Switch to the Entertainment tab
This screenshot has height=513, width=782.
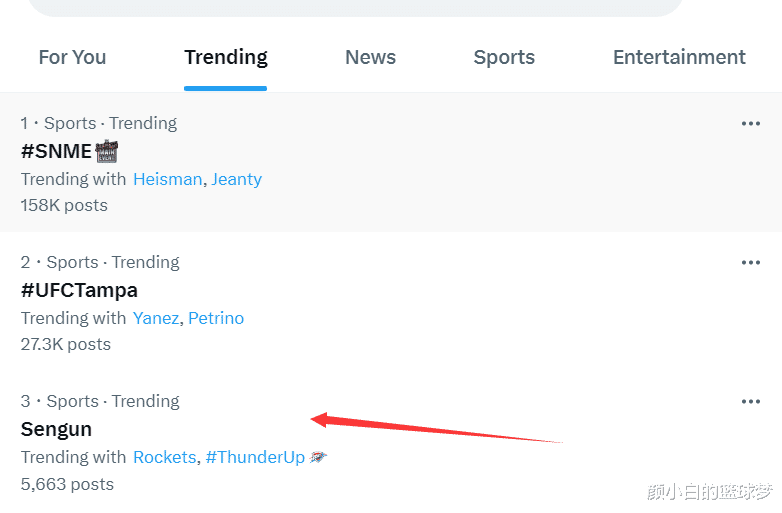coord(679,57)
